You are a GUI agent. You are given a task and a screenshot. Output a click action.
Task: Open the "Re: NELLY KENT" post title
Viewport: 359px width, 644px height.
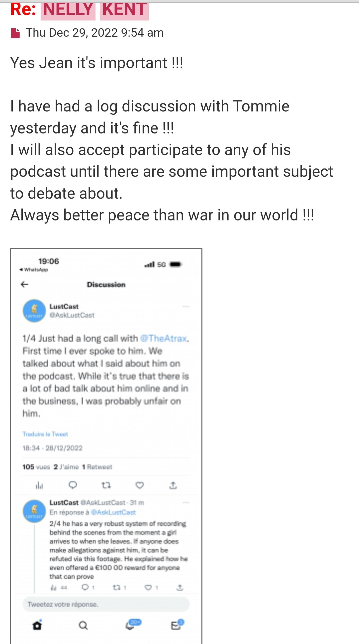80,9
